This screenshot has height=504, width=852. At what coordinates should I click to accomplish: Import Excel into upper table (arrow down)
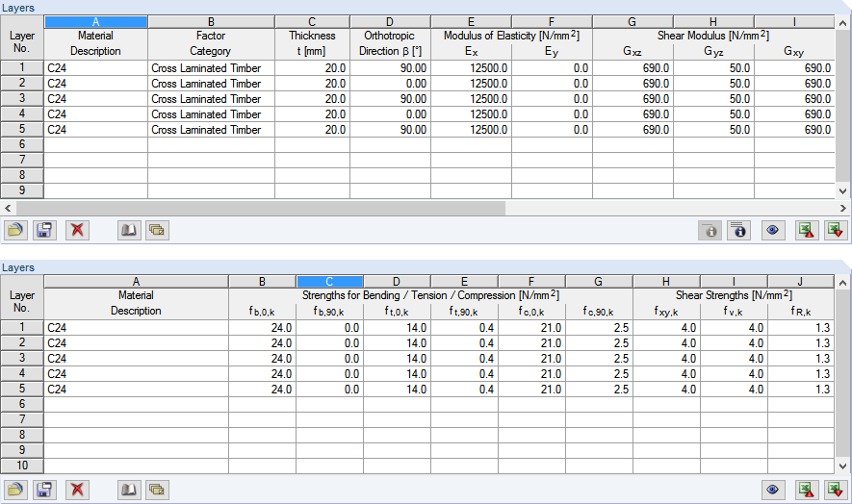pyautogui.click(x=836, y=230)
